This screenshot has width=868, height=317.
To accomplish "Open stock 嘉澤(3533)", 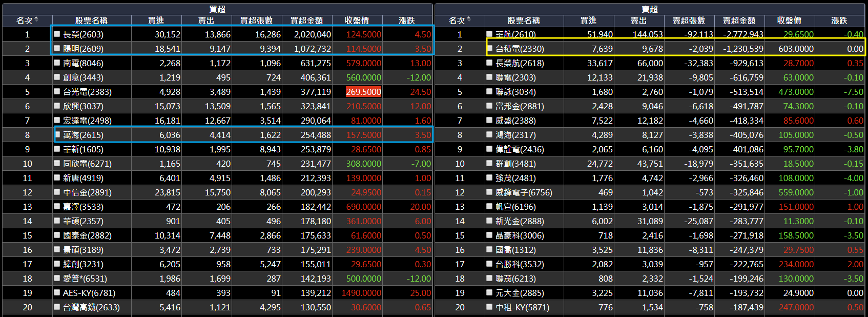I will click(x=83, y=207).
